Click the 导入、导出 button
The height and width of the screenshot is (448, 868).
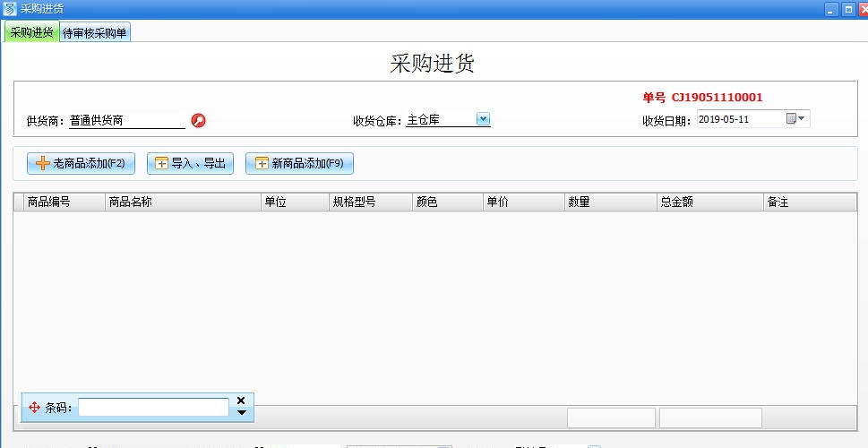click(190, 163)
